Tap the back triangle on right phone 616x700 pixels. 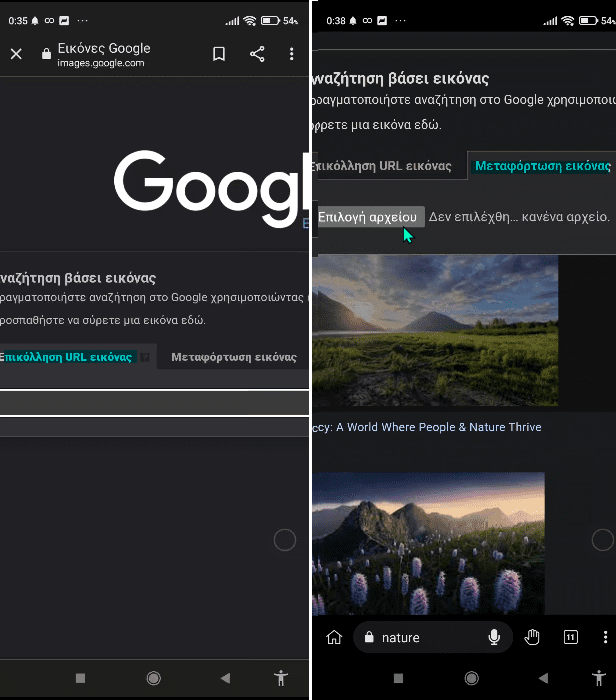click(543, 679)
